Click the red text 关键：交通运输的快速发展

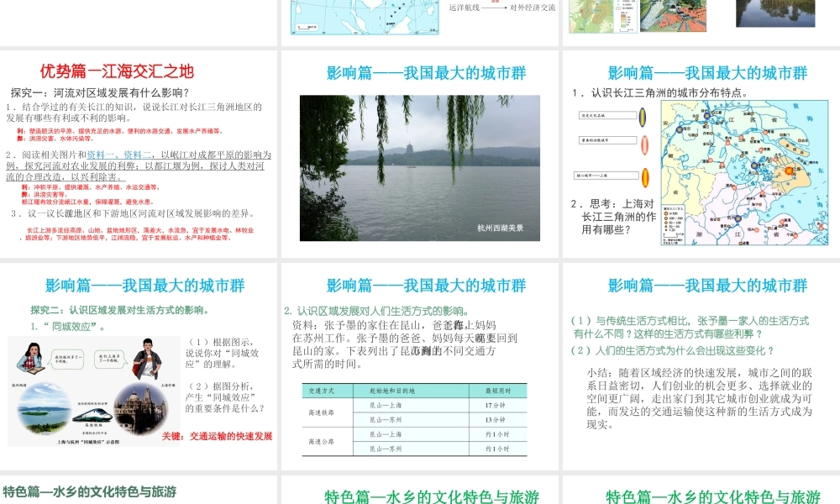coord(217,436)
